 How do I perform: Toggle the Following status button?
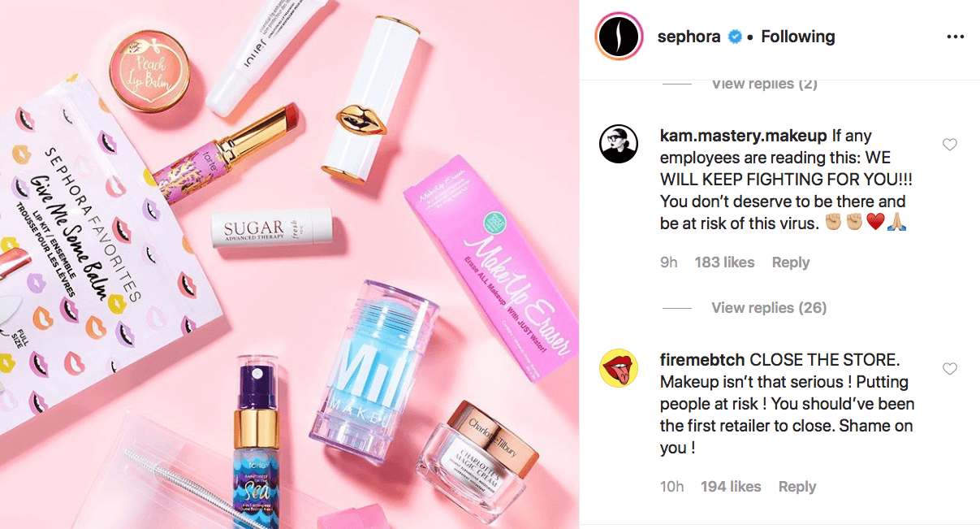[797, 37]
